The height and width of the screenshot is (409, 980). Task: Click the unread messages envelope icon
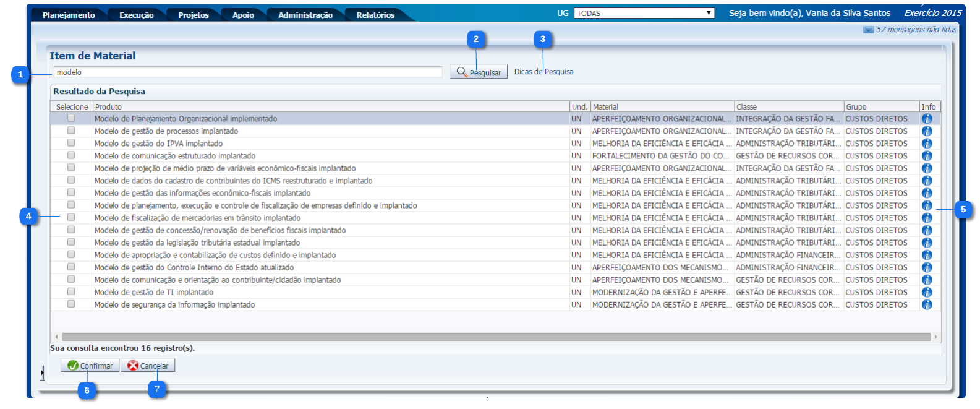pyautogui.click(x=868, y=30)
